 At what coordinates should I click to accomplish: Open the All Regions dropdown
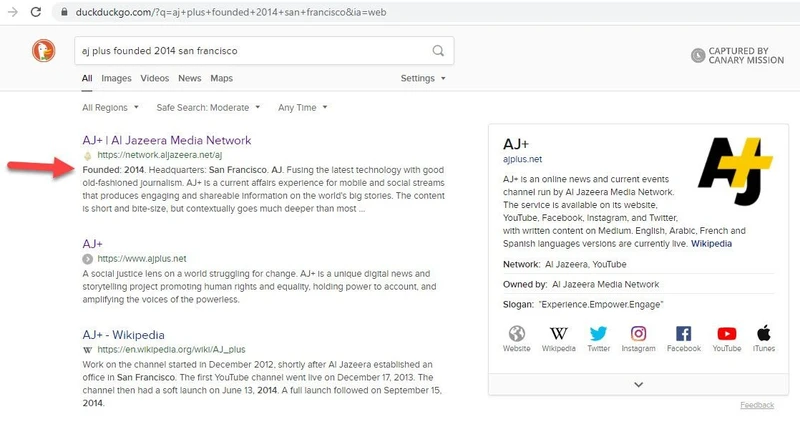(110, 108)
